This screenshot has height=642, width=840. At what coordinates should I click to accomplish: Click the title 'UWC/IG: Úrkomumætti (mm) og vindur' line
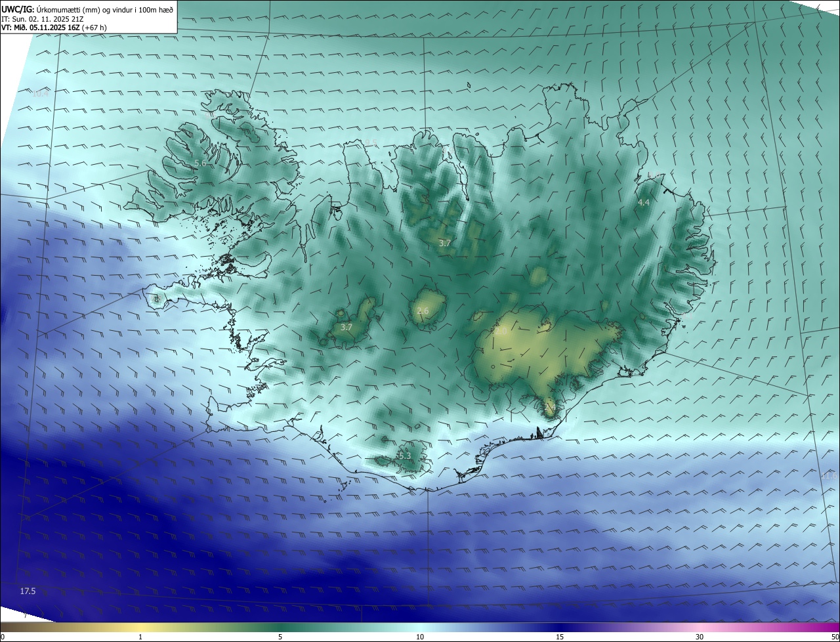pyautogui.click(x=87, y=9)
